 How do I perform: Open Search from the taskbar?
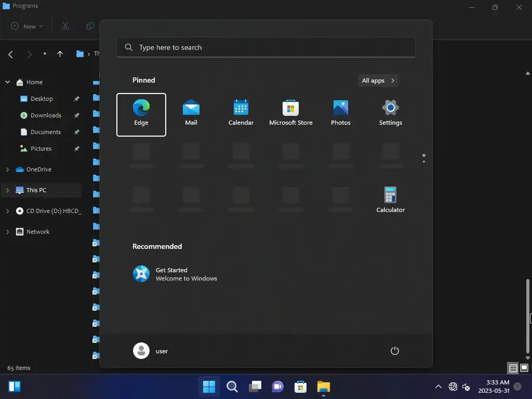[x=232, y=387]
